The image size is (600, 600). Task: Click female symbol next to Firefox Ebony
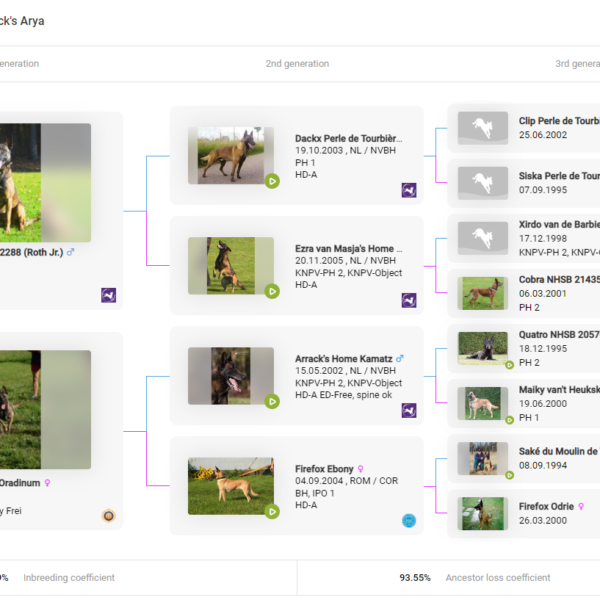361,468
